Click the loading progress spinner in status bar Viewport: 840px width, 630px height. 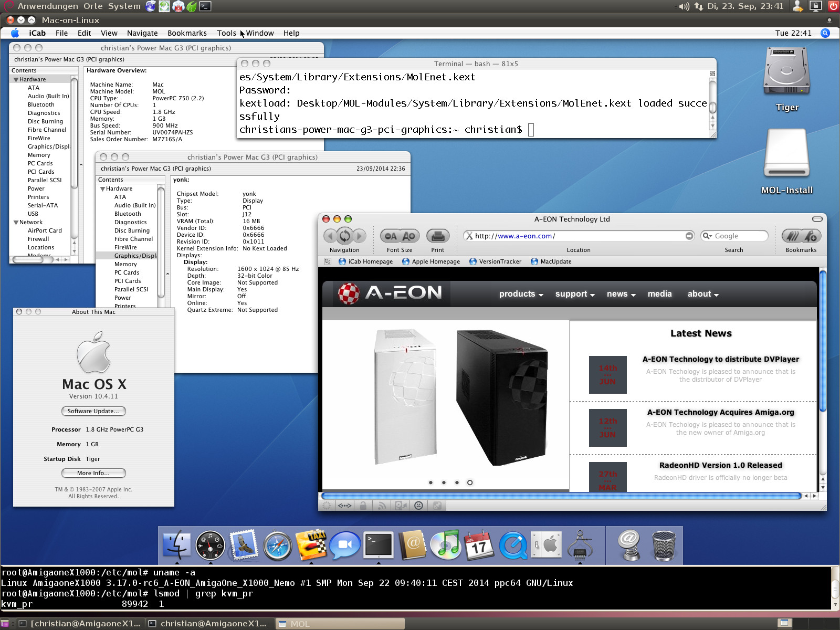(327, 506)
